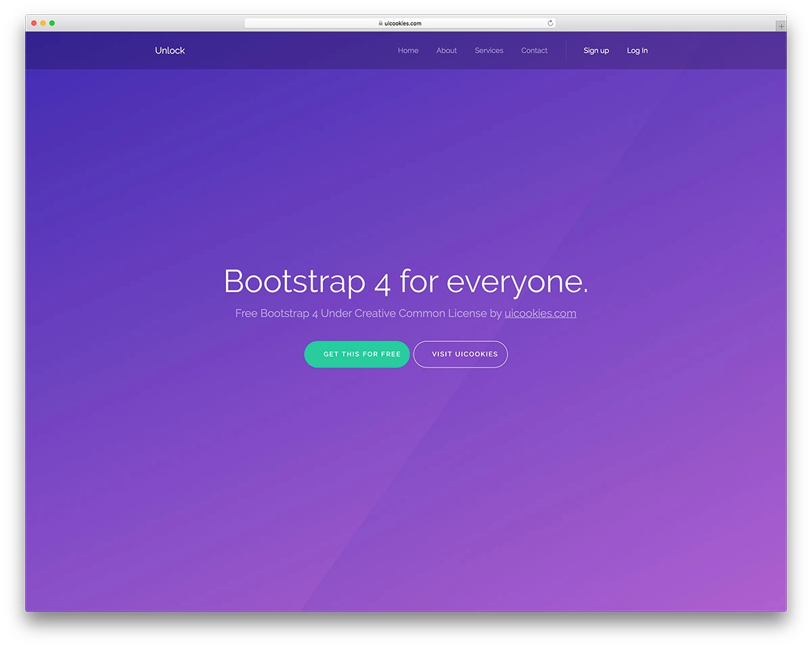Close the browser window red button
The image size is (812, 648).
(x=34, y=23)
